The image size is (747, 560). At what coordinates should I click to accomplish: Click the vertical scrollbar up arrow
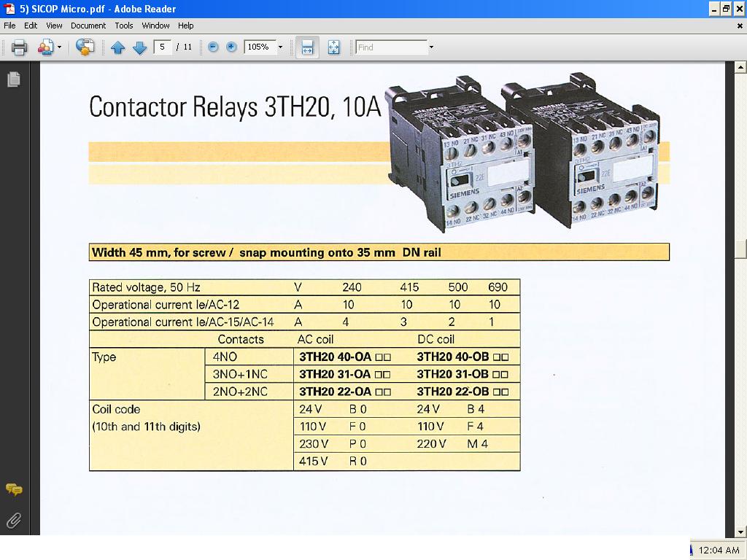pos(740,68)
